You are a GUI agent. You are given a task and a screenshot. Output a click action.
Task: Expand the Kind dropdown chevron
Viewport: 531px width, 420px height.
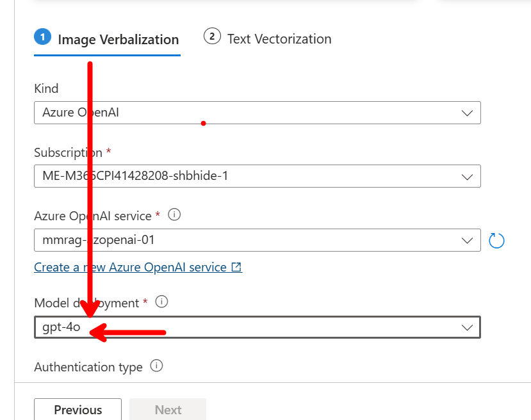(x=467, y=113)
